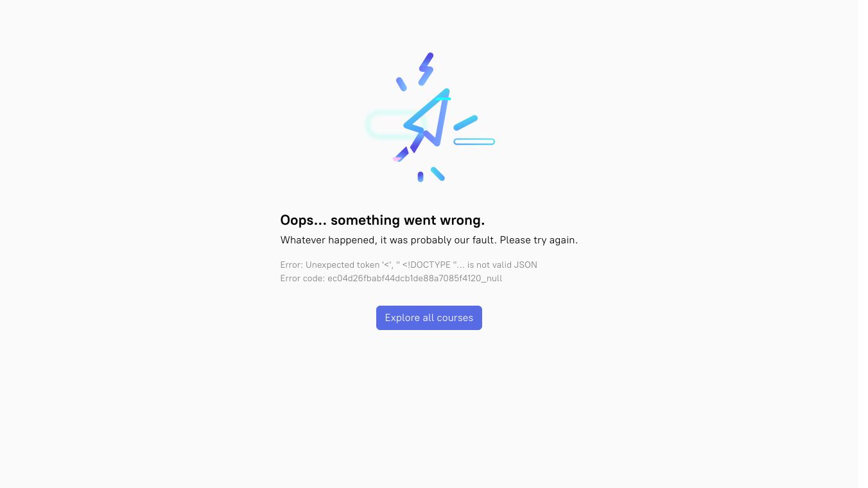Image resolution: width=868 pixels, height=488 pixels.
Task: Click the 'Please try again.' sentence
Action: 539,240
